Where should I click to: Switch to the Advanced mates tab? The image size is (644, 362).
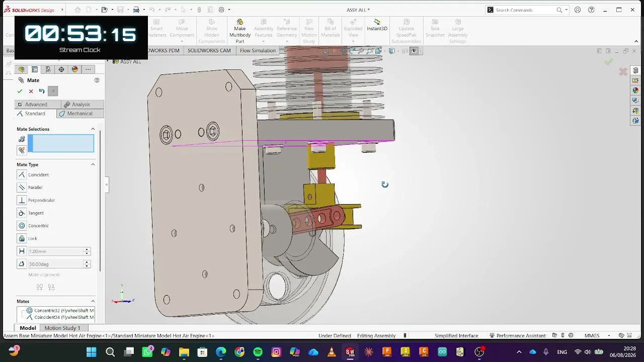pos(38,105)
